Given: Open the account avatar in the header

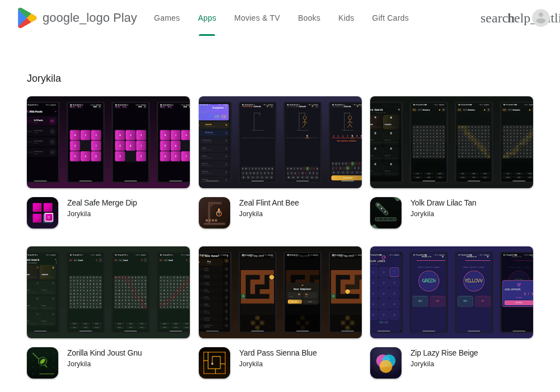Looking at the screenshot, I should (541, 18).
